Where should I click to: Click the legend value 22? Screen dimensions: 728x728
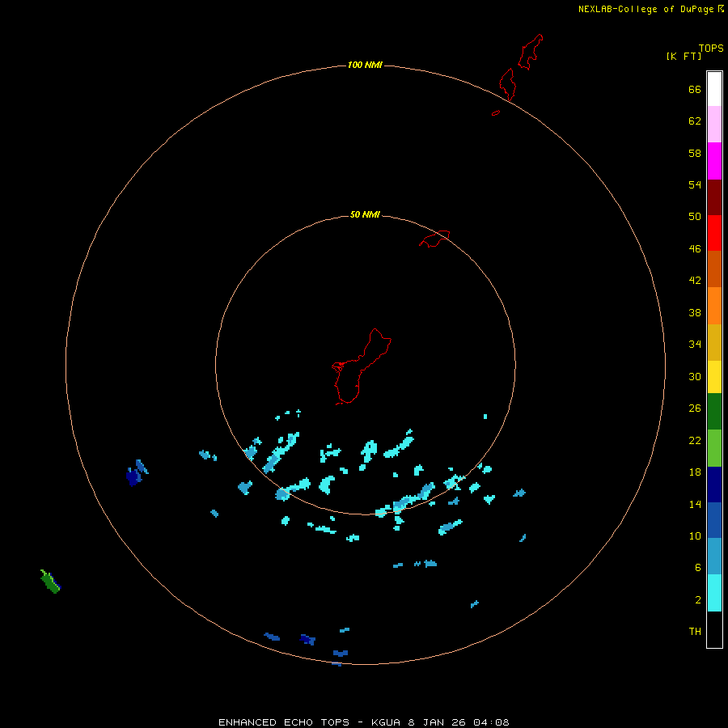pyautogui.click(x=695, y=441)
